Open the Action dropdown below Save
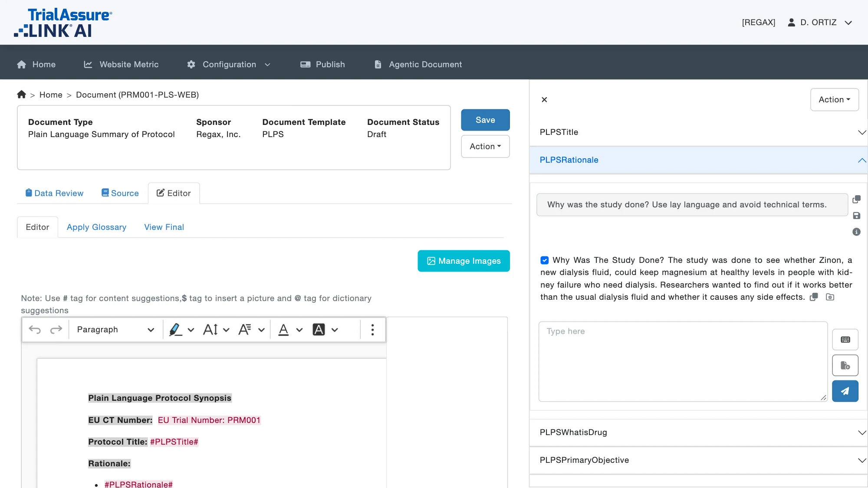Image resolution: width=868 pixels, height=488 pixels. pyautogui.click(x=485, y=147)
